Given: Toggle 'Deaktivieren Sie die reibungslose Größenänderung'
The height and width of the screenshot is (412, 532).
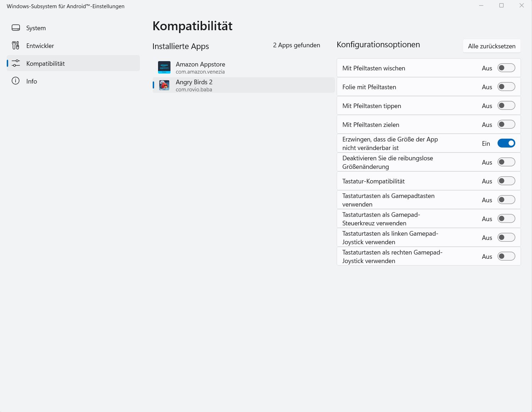Looking at the screenshot, I should click(506, 162).
